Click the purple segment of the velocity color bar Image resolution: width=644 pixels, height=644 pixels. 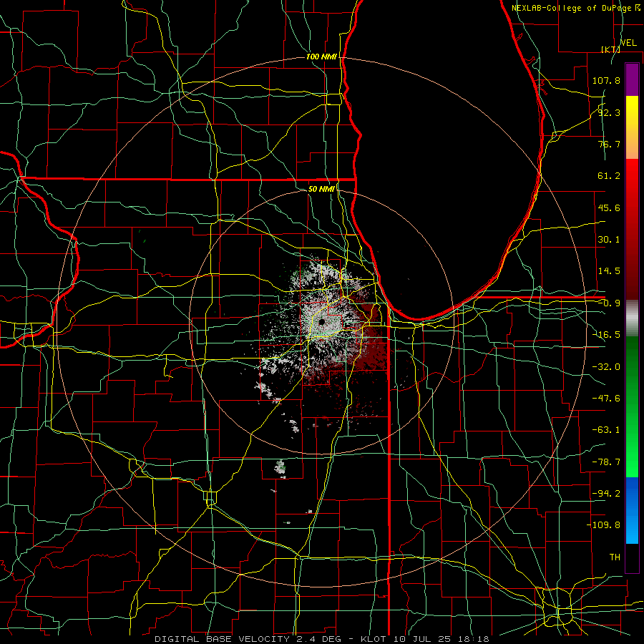coord(632,79)
